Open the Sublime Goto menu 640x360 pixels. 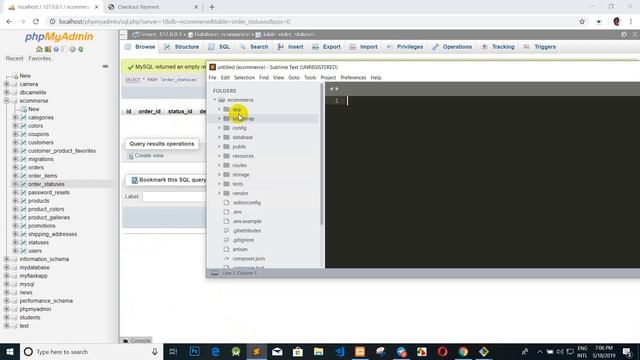tap(294, 78)
